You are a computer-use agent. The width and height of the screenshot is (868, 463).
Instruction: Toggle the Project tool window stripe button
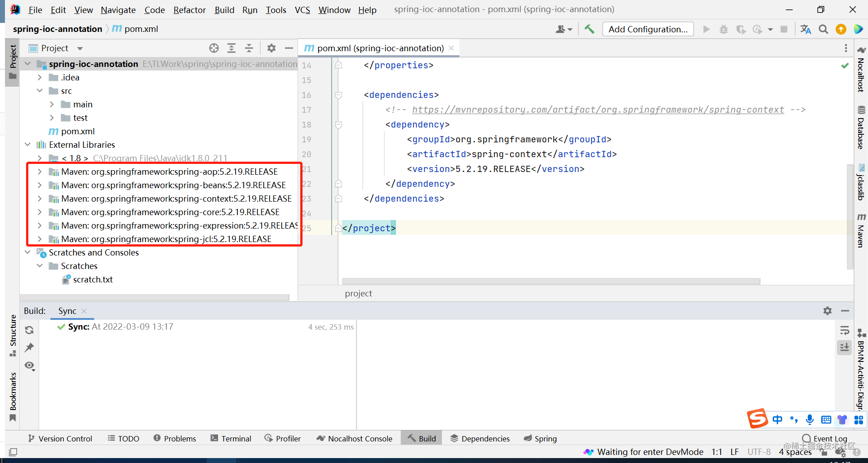point(13,62)
